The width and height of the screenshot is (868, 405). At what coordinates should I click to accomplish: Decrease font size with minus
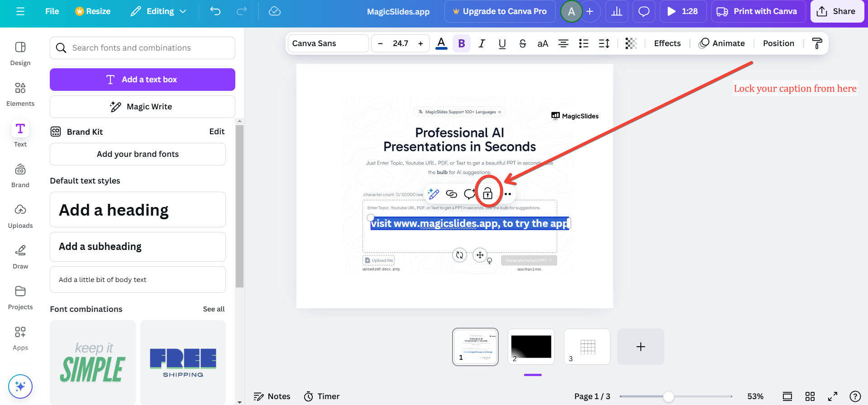tap(381, 43)
